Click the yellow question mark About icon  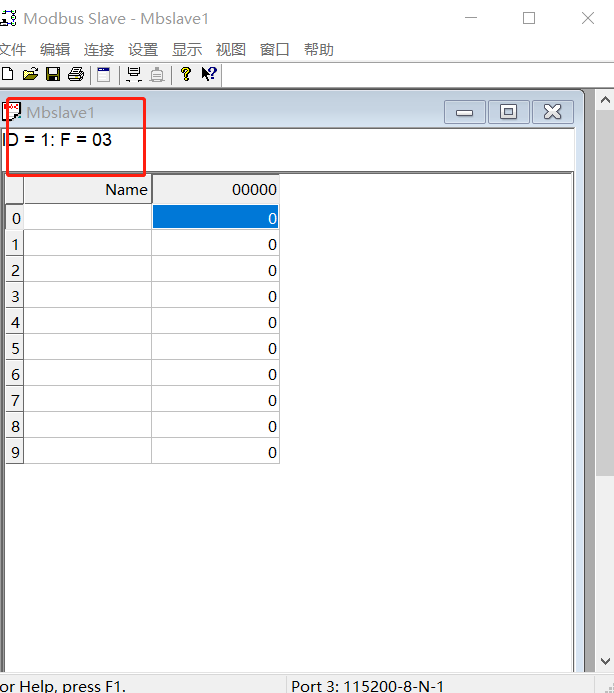185,74
